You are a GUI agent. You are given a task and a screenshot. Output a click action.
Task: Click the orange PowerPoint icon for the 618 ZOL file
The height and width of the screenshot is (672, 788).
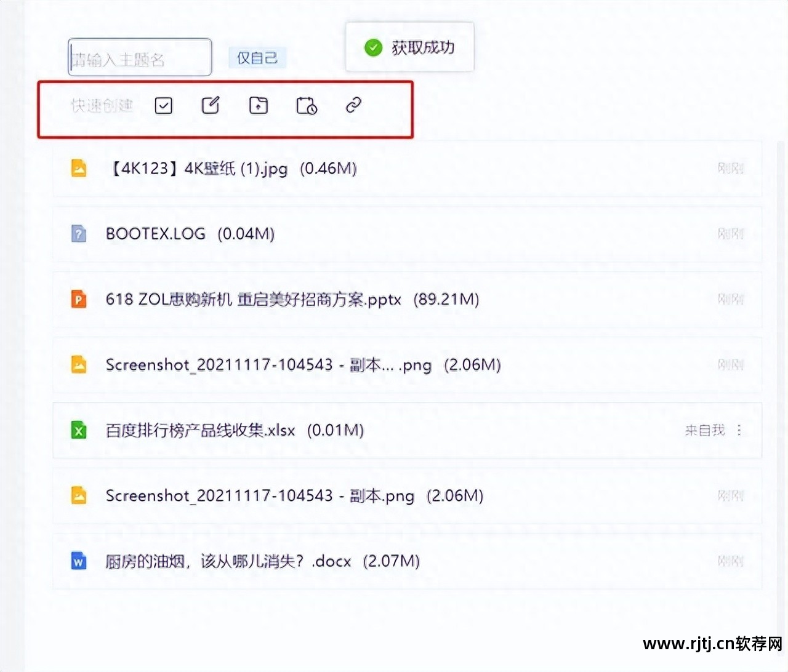coord(79,300)
